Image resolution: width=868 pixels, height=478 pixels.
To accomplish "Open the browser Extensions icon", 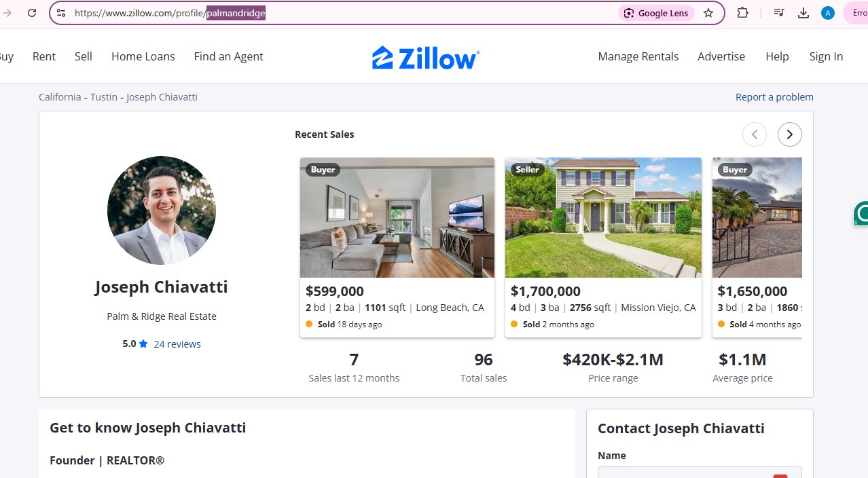I will (742, 13).
